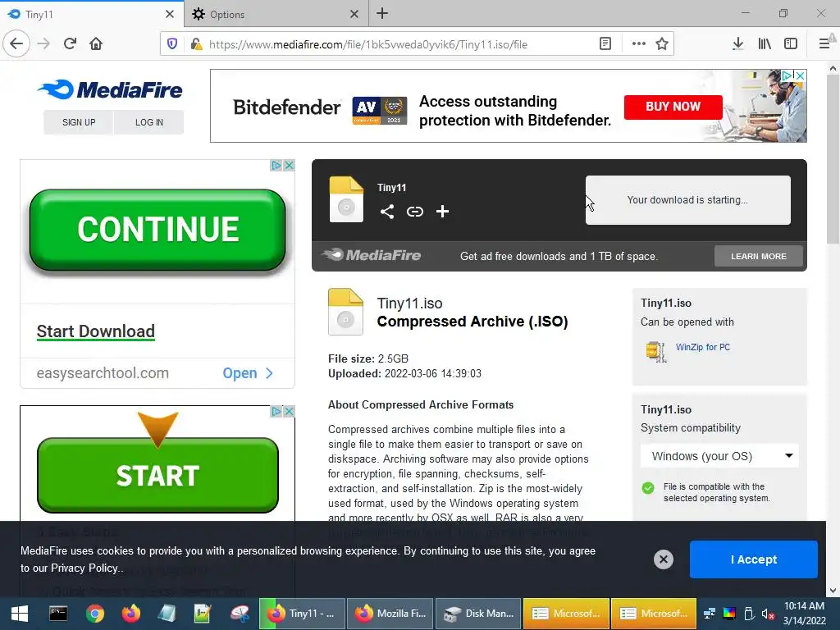The width and height of the screenshot is (840, 630).
Task: Close the Options tab
Action: point(354,14)
